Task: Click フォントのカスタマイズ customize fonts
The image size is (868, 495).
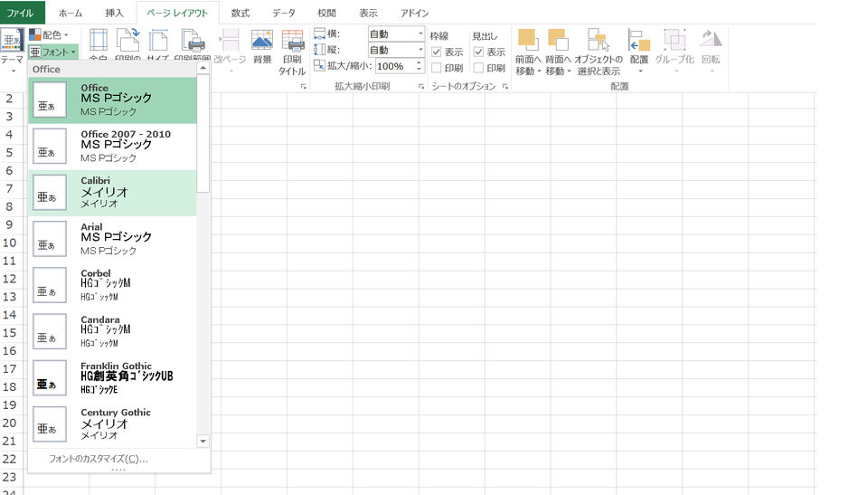Action: (98, 459)
